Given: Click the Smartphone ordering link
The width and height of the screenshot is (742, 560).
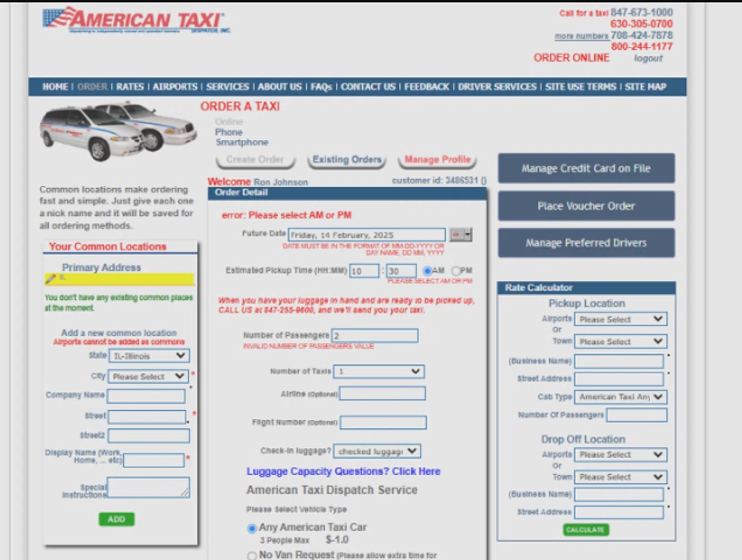Looking at the screenshot, I should coord(241,142).
